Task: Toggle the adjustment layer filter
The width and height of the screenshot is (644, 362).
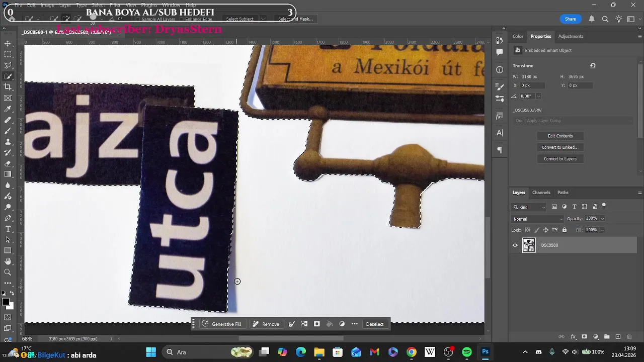Action: pos(565,207)
